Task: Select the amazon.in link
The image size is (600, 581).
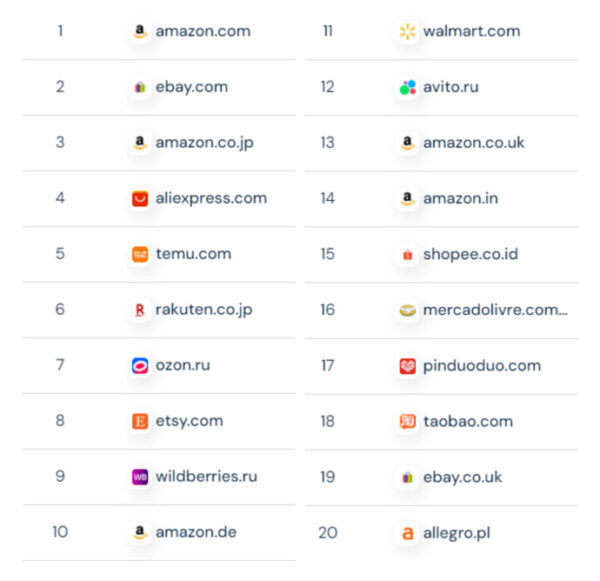Action: [460, 198]
